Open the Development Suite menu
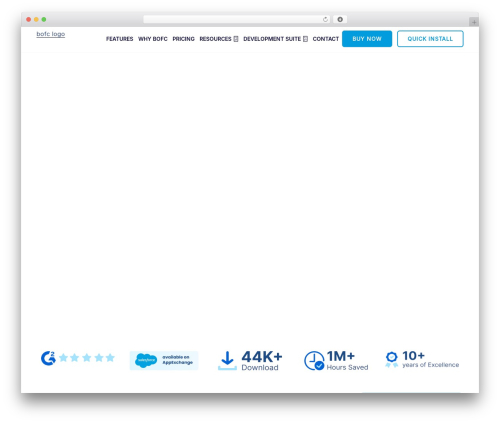Screen dimensions: 500x423 click(272, 39)
